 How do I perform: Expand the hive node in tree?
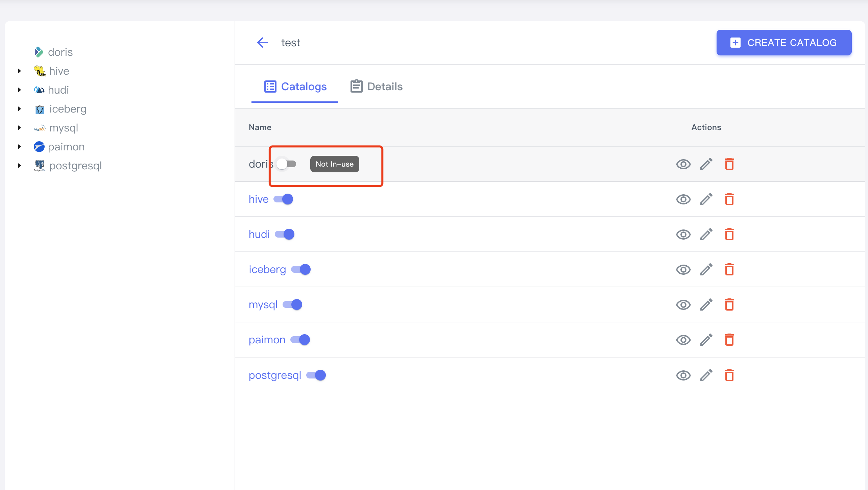pos(20,71)
